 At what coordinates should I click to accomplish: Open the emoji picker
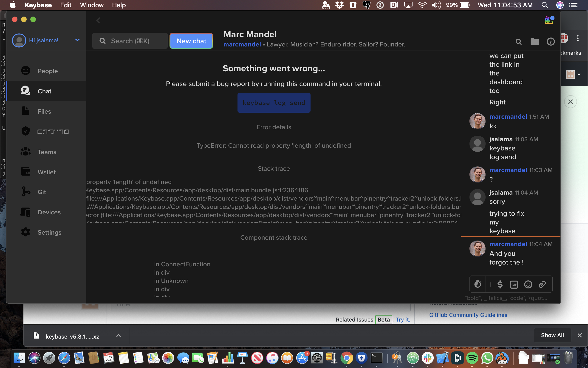coord(528,284)
